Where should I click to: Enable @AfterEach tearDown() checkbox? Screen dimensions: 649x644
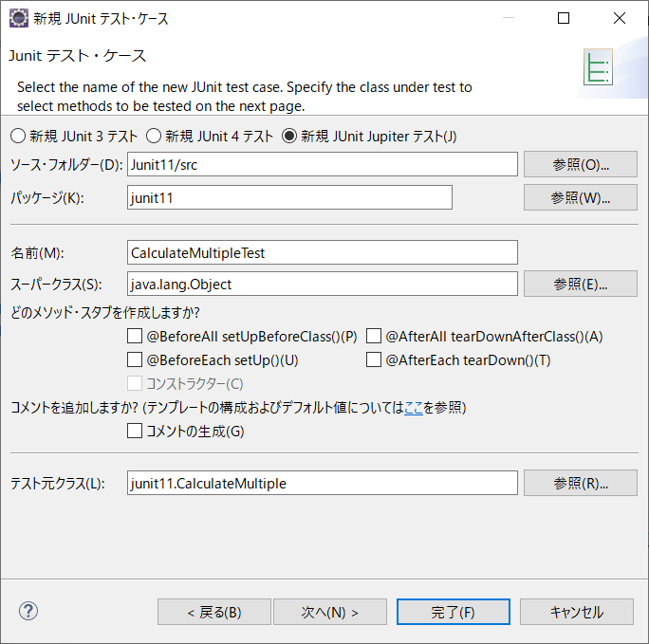374,359
